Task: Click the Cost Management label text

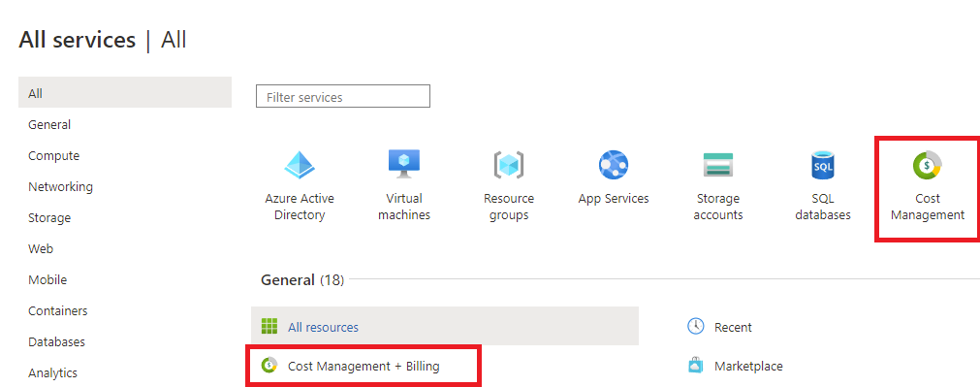Action: click(928, 207)
